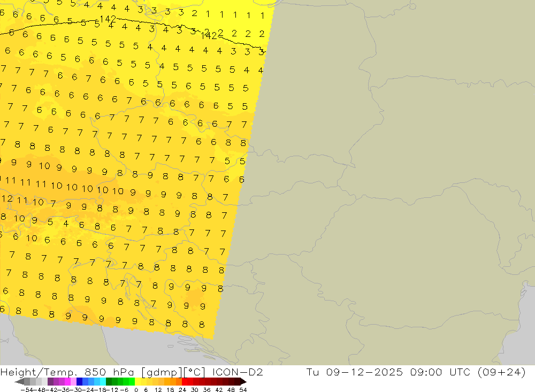Click the '12' temperature value on the map
The image size is (535, 392).
[x=7, y=198]
